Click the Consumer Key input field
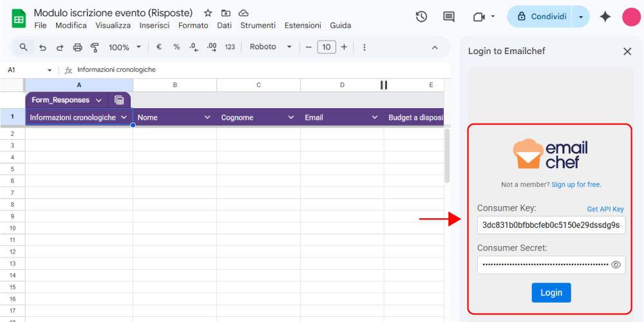Image resolution: width=644 pixels, height=322 pixels. (x=551, y=225)
